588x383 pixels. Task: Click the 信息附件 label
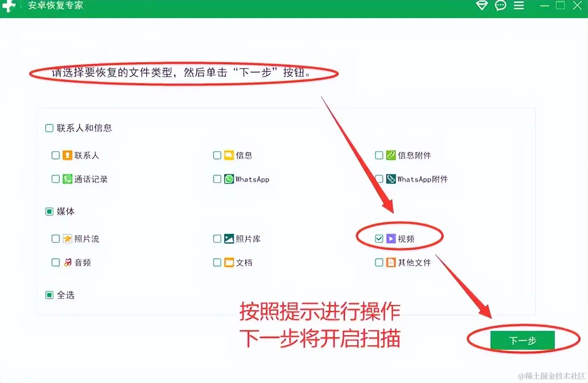[415, 155]
